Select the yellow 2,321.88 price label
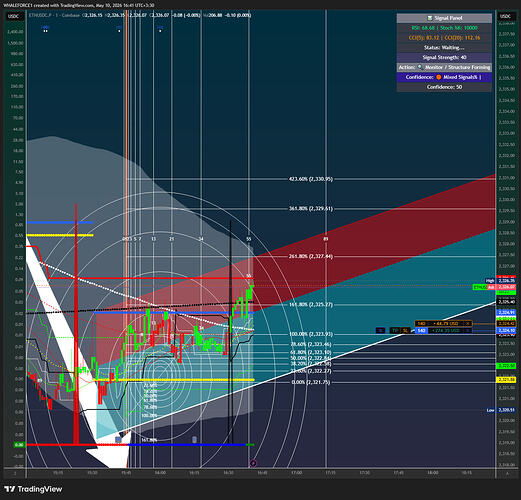521x500 pixels. pyautogui.click(x=506, y=380)
